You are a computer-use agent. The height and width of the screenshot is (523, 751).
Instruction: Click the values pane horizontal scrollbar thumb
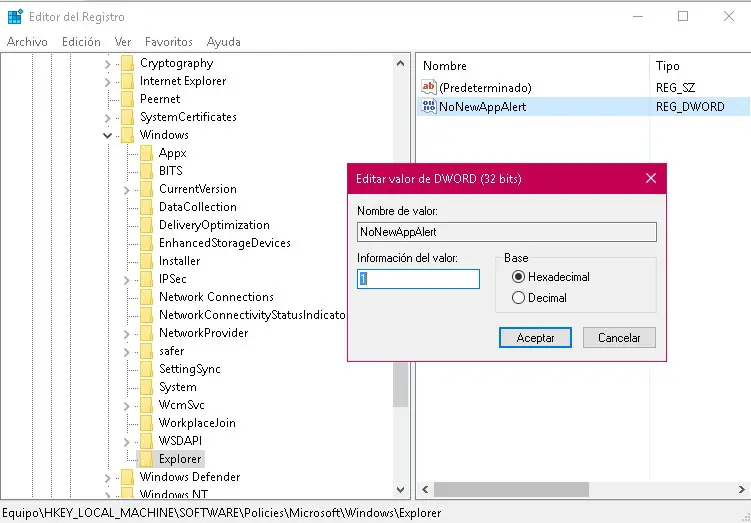click(x=511, y=489)
